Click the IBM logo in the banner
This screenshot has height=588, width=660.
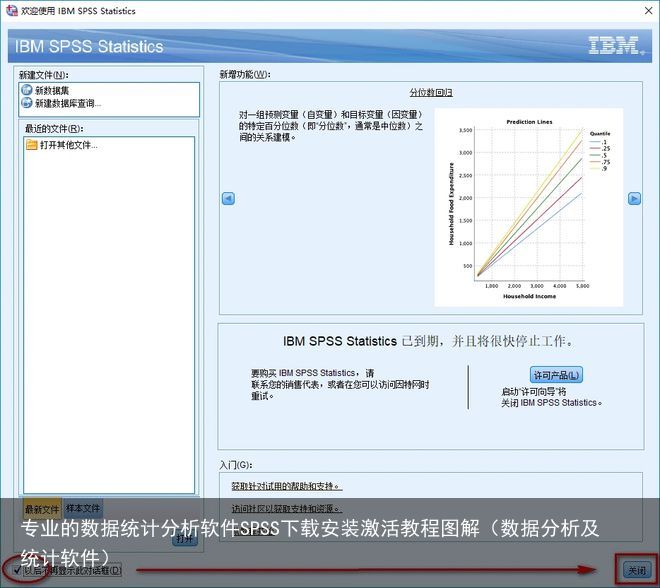[x=616, y=45]
